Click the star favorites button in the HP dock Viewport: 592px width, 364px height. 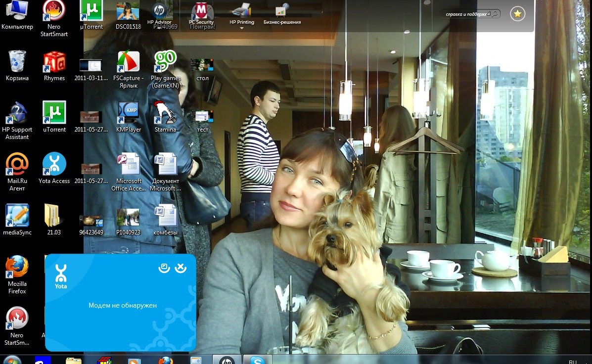pos(517,14)
